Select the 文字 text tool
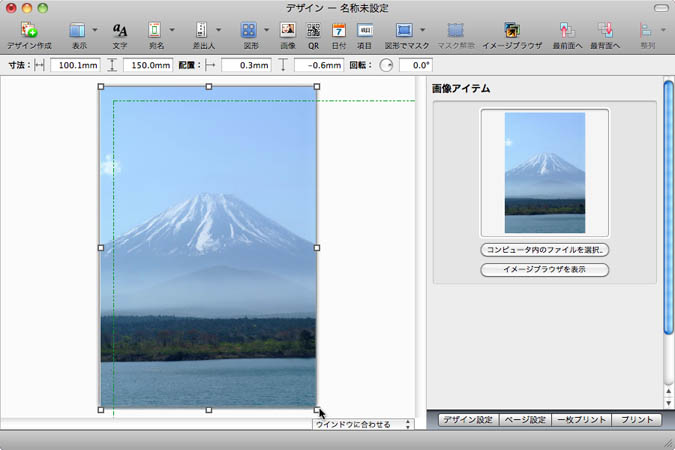The image size is (675, 450). (x=120, y=31)
